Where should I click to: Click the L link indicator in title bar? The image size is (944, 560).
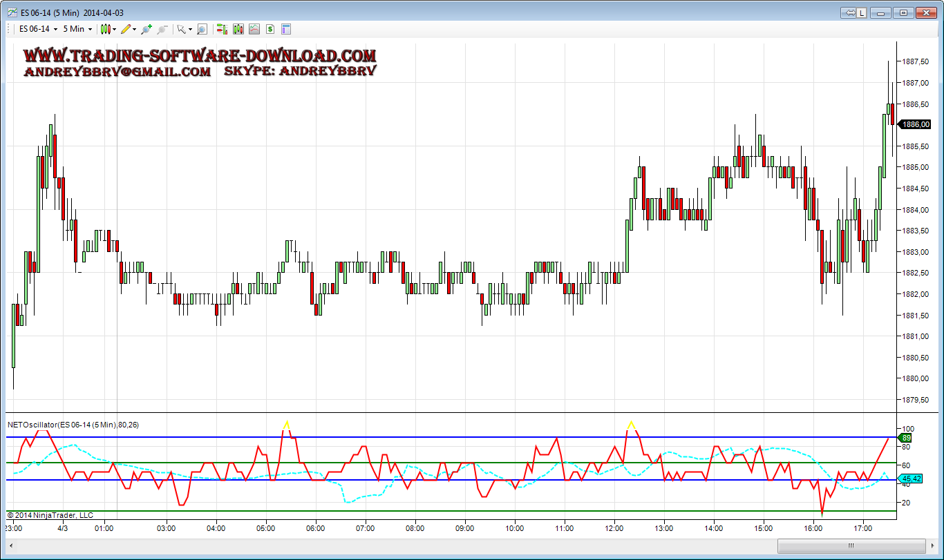click(861, 12)
